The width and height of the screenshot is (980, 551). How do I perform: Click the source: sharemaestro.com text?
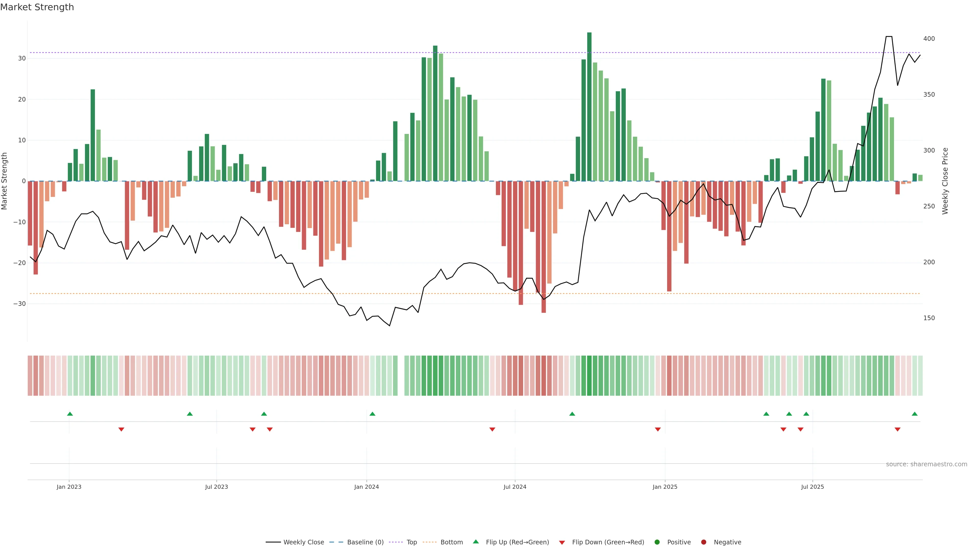coord(926,464)
